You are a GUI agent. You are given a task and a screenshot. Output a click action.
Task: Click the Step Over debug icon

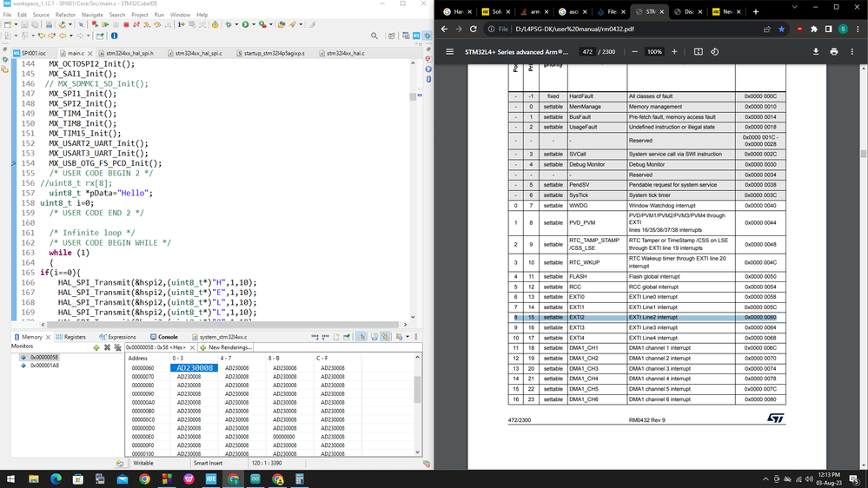pyautogui.click(x=157, y=24)
